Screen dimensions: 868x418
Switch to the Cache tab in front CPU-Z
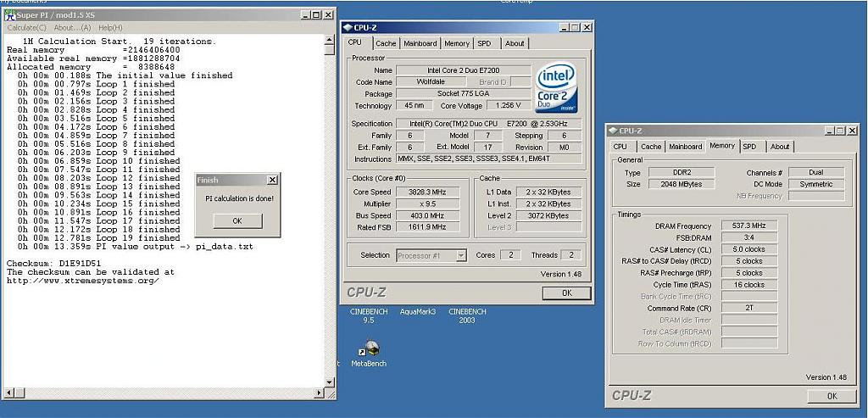[x=386, y=43]
